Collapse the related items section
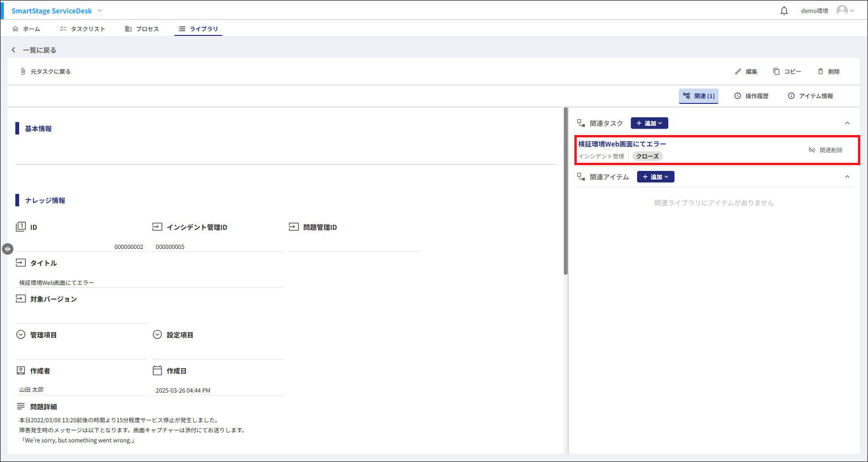 click(847, 177)
